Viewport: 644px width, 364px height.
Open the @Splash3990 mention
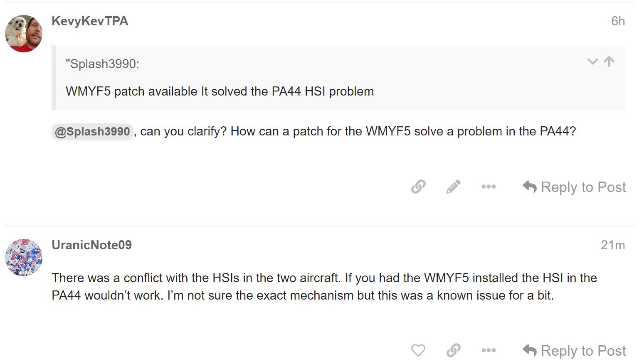[x=92, y=132]
